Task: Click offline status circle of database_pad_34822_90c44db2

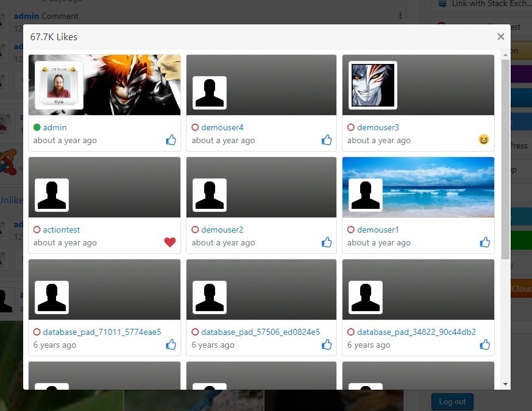Action: 351,332
